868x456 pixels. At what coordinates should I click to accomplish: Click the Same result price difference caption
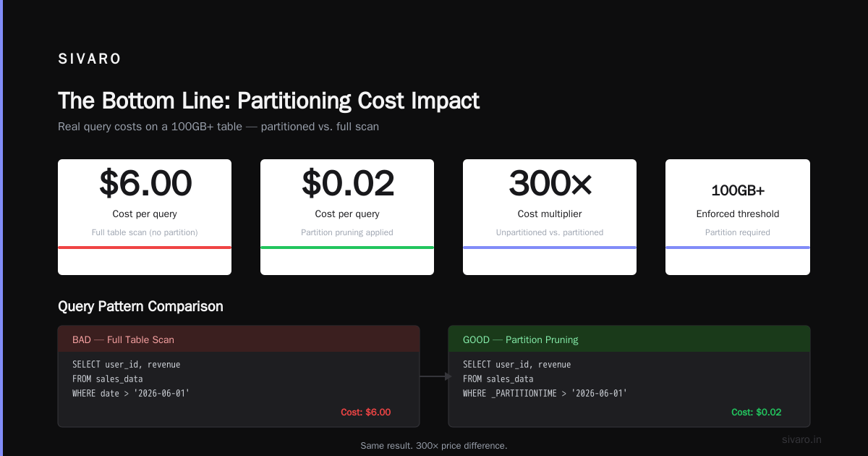[x=434, y=446]
